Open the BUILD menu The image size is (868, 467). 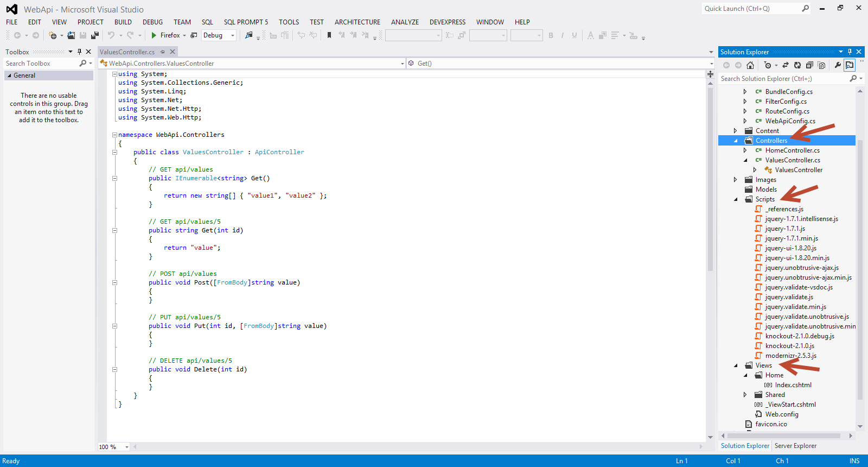123,22
